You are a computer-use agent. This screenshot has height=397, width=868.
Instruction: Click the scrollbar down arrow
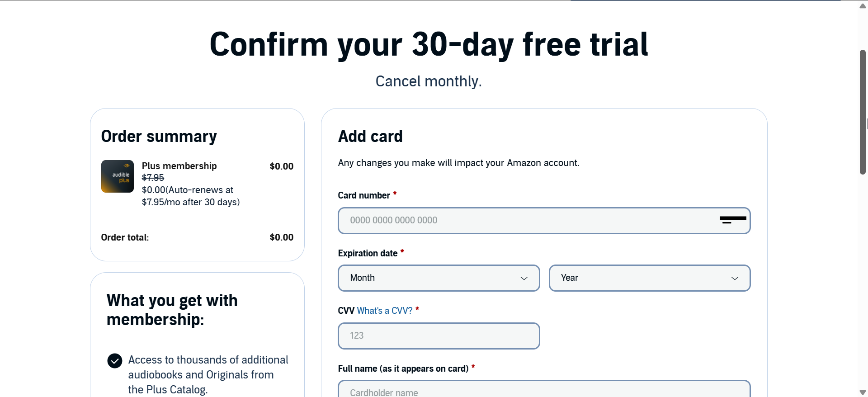863,392
